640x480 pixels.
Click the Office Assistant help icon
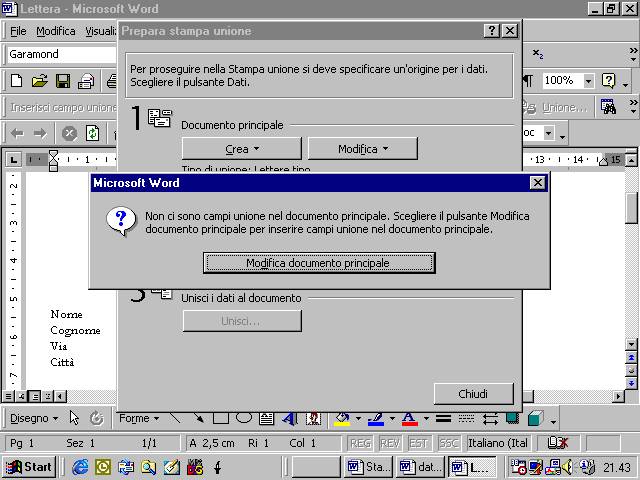click(x=608, y=81)
